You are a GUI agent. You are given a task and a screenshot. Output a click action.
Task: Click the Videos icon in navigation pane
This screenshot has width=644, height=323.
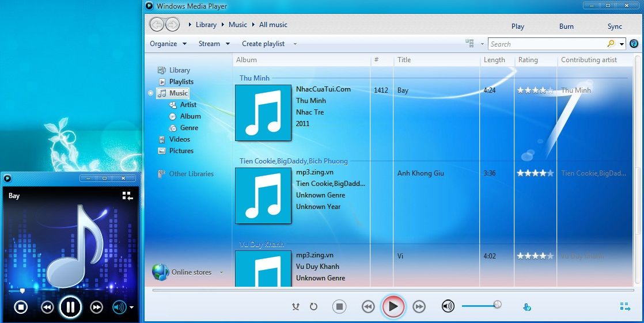coord(162,139)
